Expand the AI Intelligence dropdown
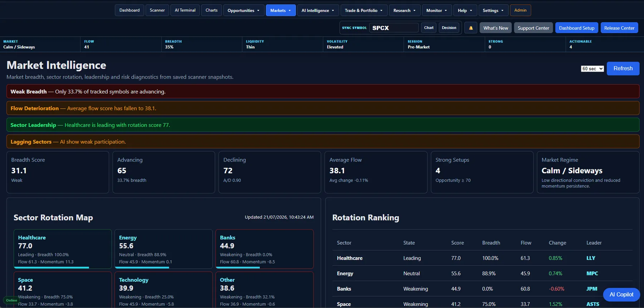The height and width of the screenshot is (308, 644). tap(318, 10)
